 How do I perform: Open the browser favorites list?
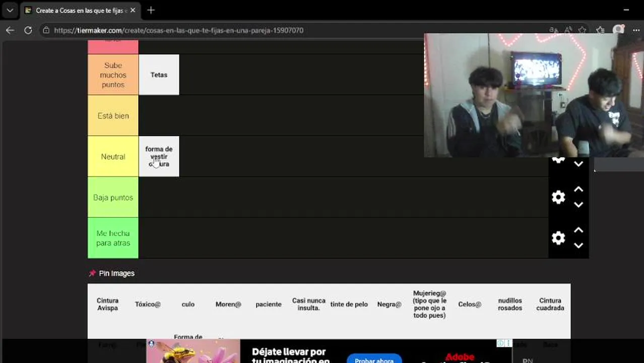pyautogui.click(x=600, y=30)
